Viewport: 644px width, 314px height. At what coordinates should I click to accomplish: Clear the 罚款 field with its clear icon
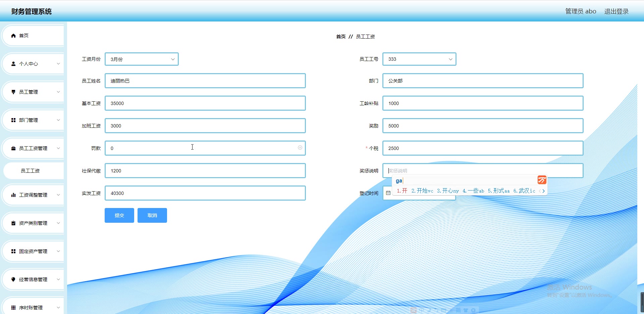point(300,148)
